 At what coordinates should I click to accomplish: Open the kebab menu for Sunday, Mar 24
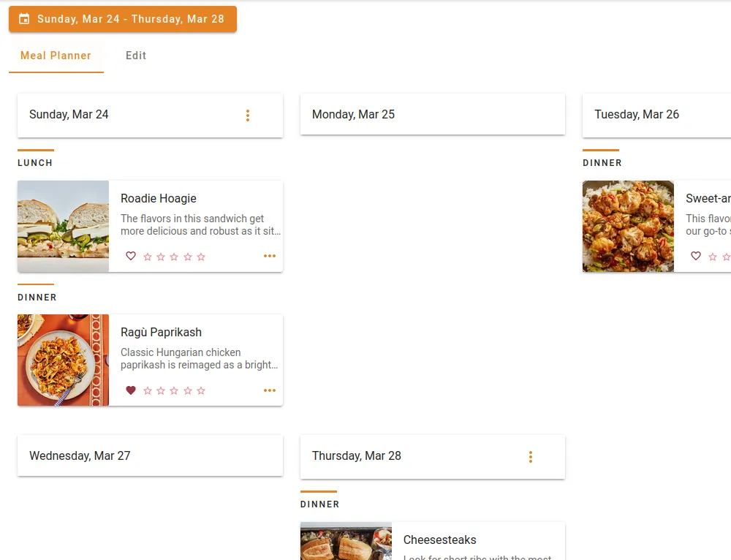(x=248, y=115)
